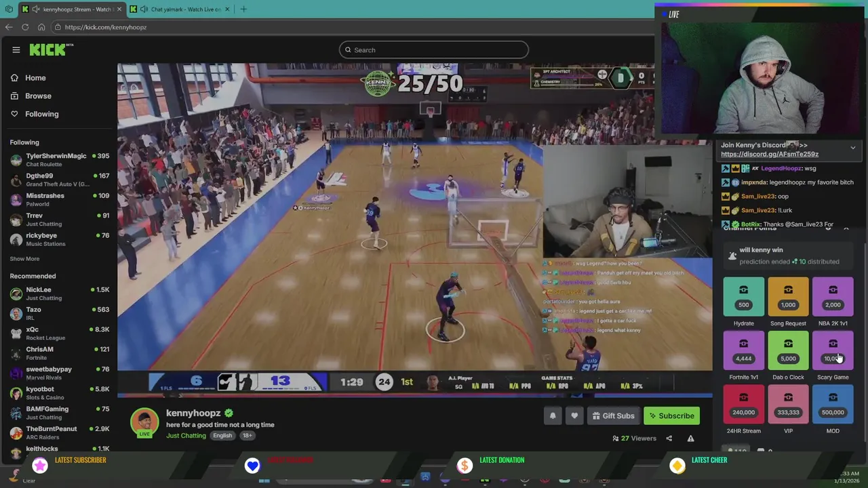Click the verified badge next to kennyhoopz
This screenshot has width=868, height=488.
[229, 413]
